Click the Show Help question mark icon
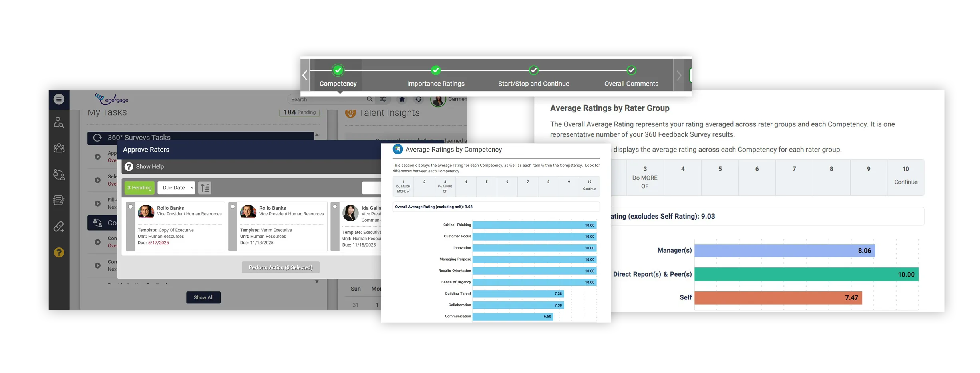The image size is (980, 373). point(129,166)
